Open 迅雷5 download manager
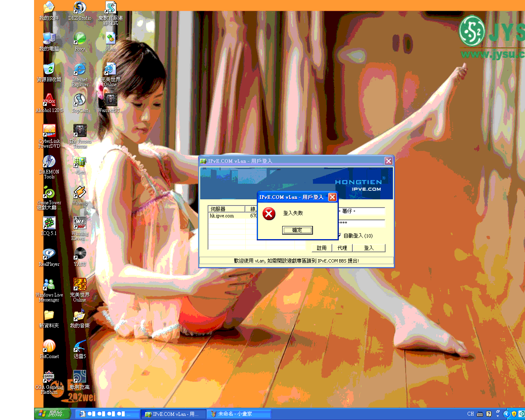The width and height of the screenshot is (525, 420). click(x=80, y=347)
